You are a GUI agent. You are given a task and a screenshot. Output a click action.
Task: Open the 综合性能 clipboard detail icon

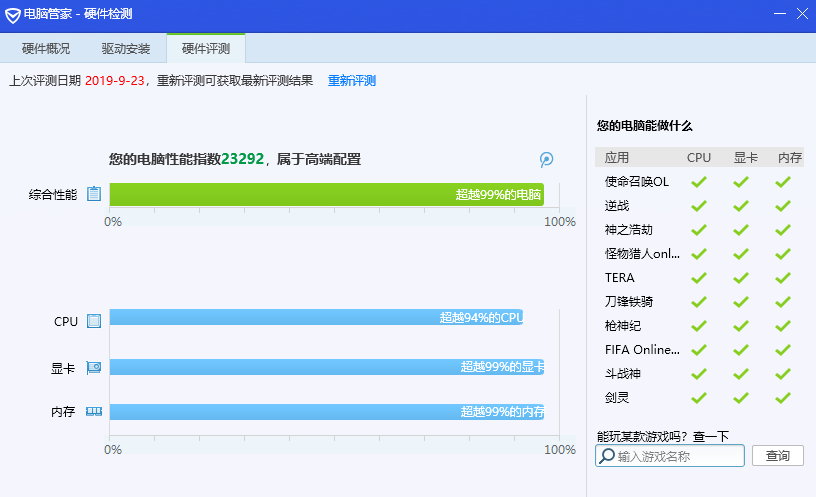(94, 194)
